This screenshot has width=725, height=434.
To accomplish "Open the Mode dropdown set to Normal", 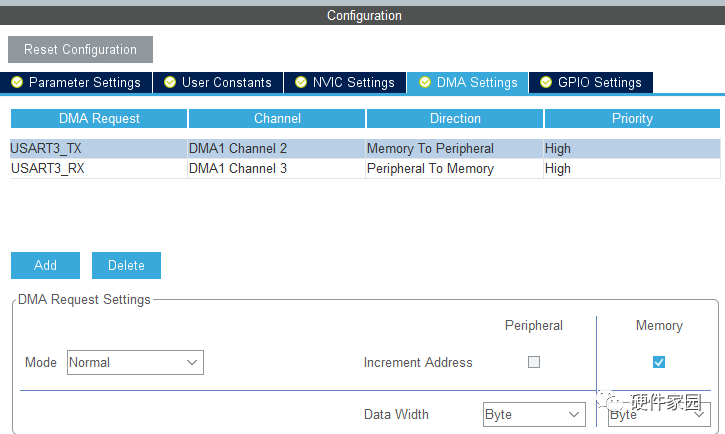I will click(135, 362).
